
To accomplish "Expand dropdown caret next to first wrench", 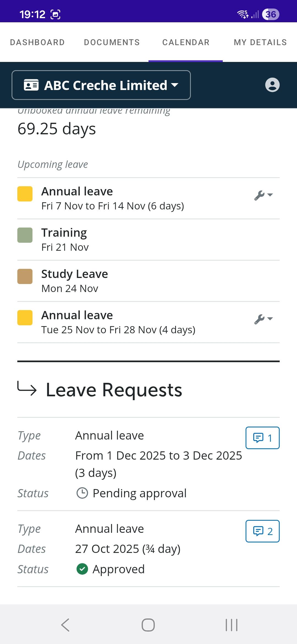I will tap(270, 195).
